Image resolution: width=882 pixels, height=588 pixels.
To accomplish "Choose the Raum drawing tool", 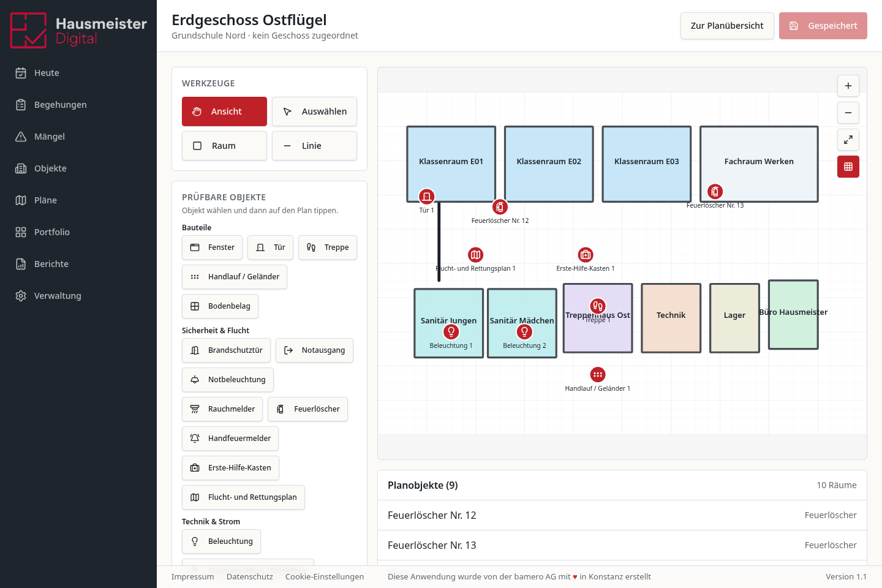I will pos(224,146).
